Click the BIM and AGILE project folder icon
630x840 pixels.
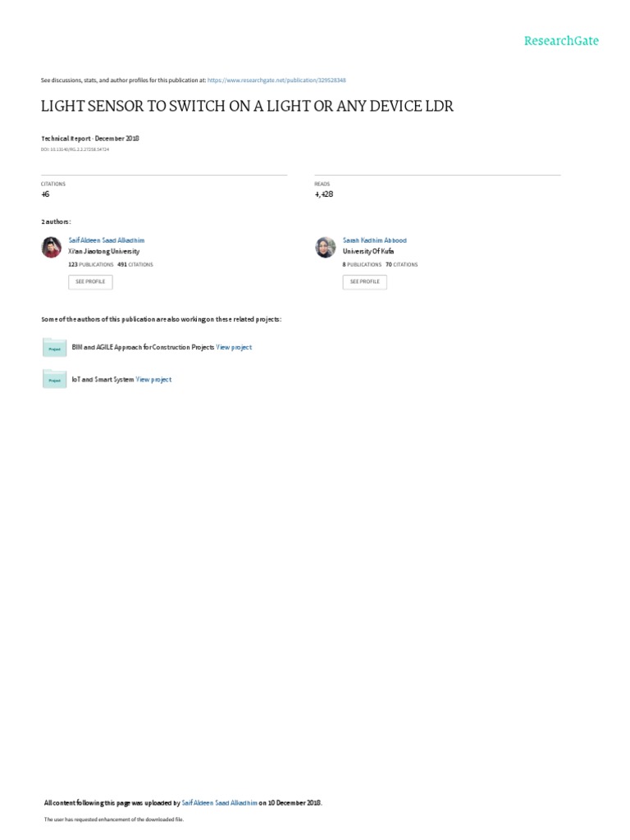click(54, 347)
